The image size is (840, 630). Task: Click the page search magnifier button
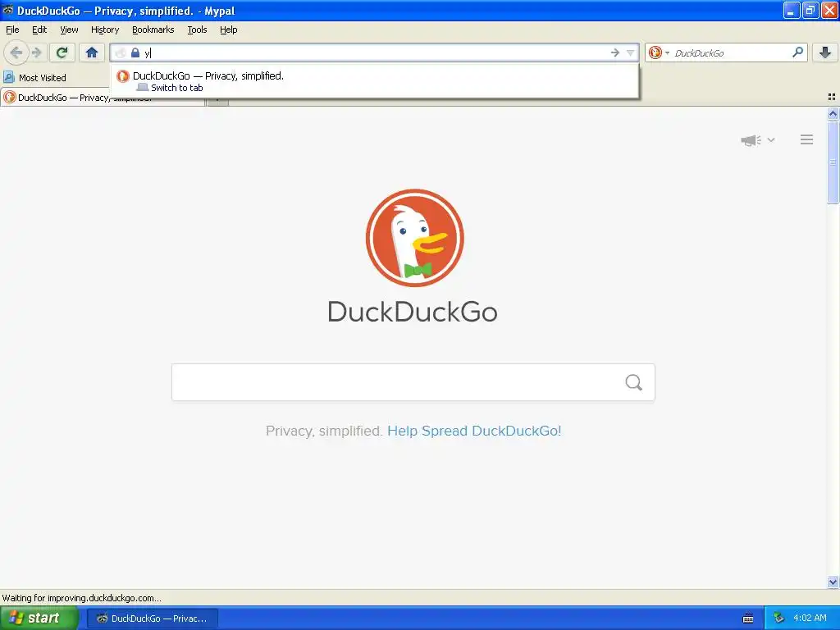(x=634, y=382)
